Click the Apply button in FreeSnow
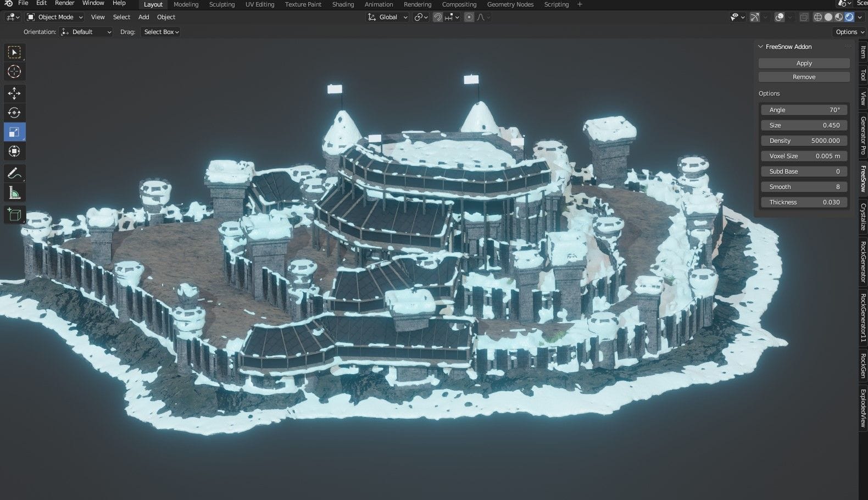The image size is (868, 500). pos(804,63)
